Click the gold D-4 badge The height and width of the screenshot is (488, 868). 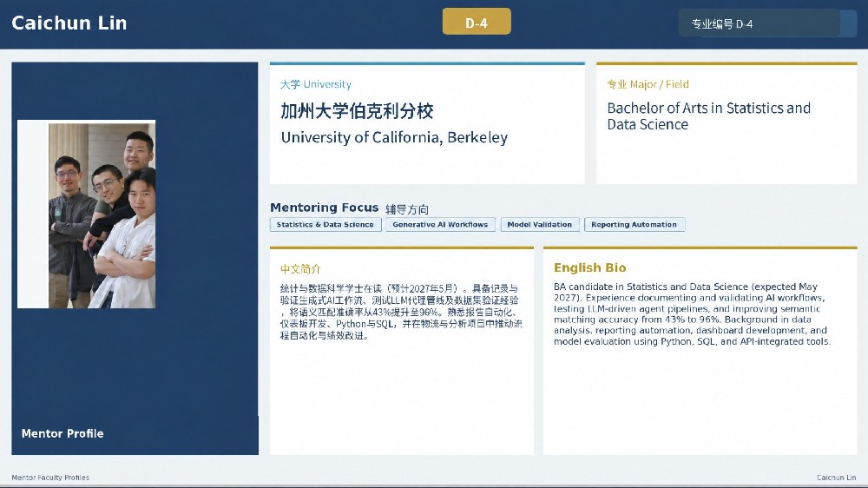point(476,22)
